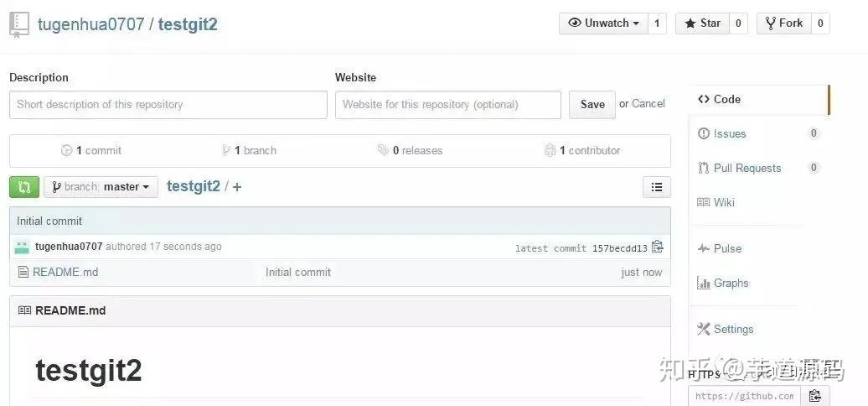The height and width of the screenshot is (406, 868).
Task: Copy the clone URL with clipboard icon
Action: [815, 396]
